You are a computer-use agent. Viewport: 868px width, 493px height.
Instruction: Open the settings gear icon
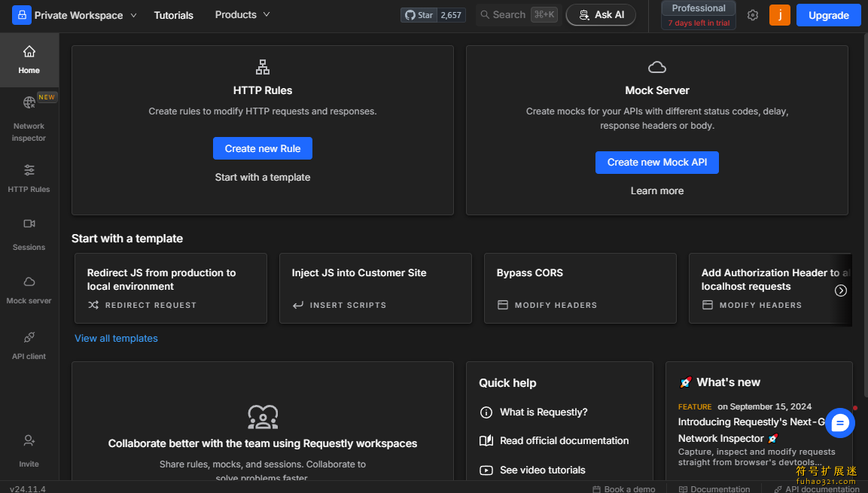point(752,16)
